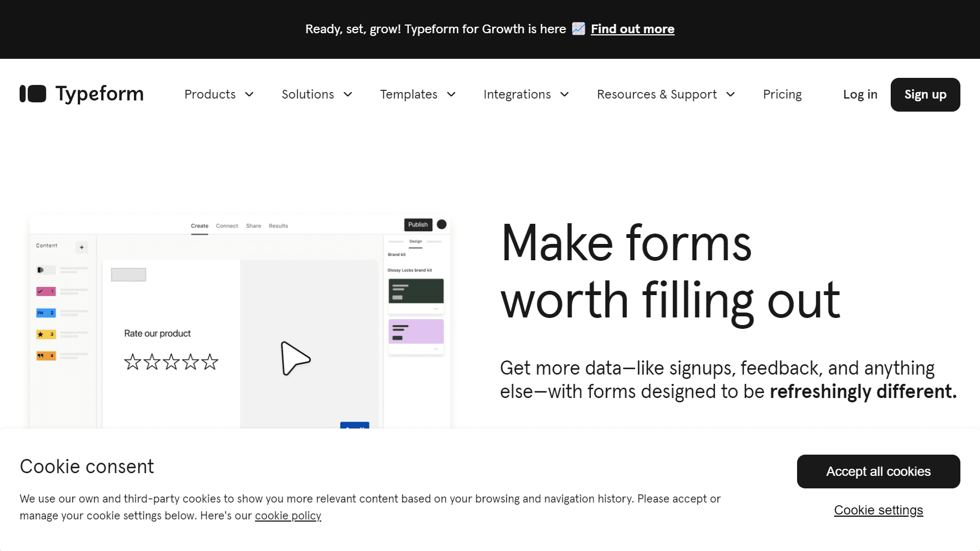Expand the Resources & Support menu
Viewport: 980px width, 551px height.
pos(665,94)
